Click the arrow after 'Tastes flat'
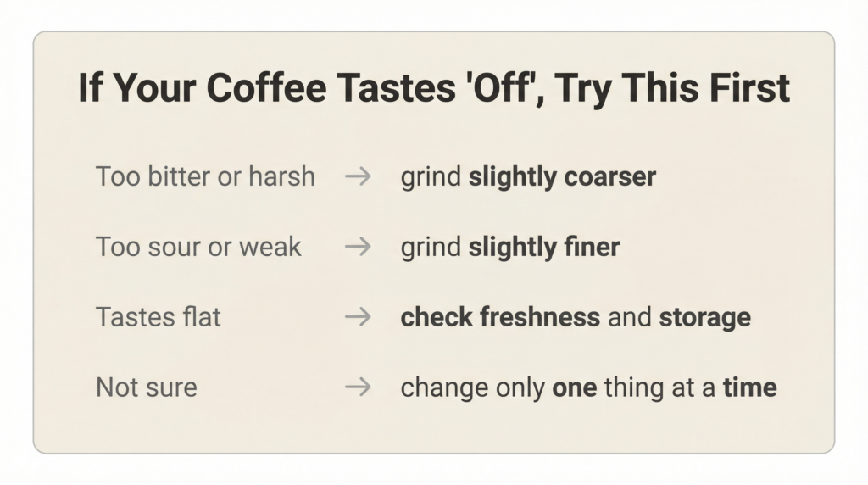The image size is (868, 485). tap(358, 317)
